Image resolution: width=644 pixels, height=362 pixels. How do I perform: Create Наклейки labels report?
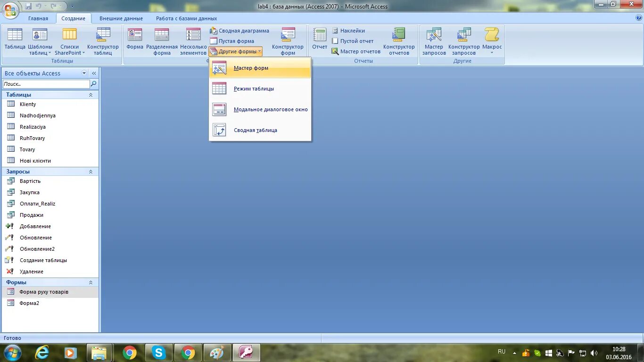[x=348, y=31]
